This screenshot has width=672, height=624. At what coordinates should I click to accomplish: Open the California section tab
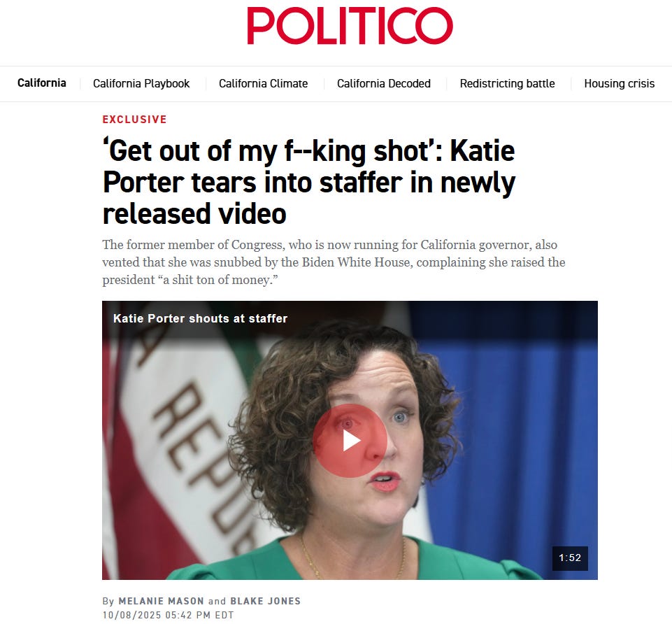click(41, 83)
